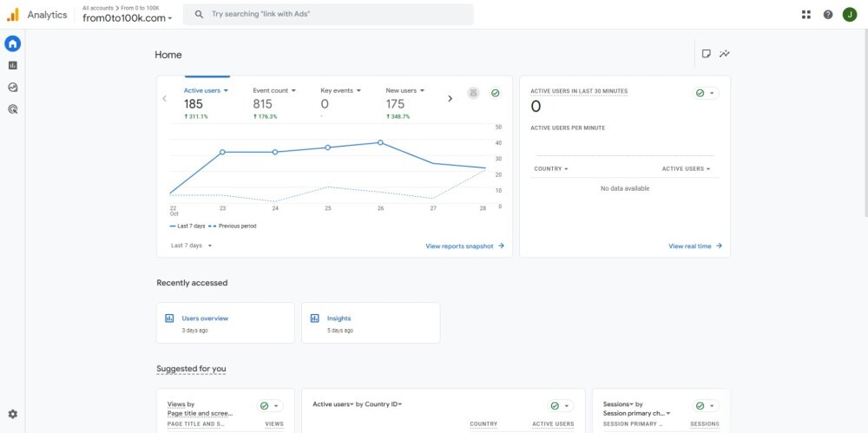Open the Reports icon in sidebar
868x433 pixels.
(12, 65)
